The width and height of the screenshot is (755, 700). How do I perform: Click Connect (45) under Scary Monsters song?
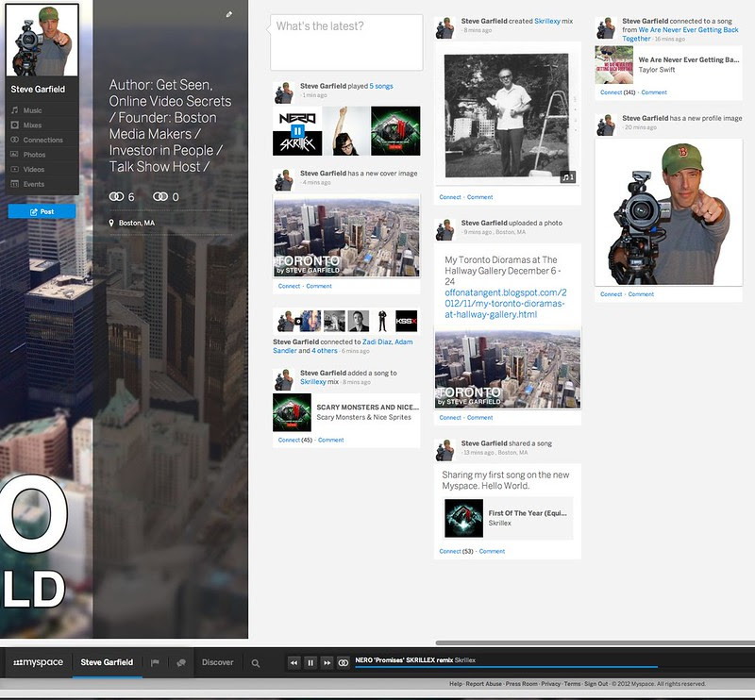tap(295, 440)
